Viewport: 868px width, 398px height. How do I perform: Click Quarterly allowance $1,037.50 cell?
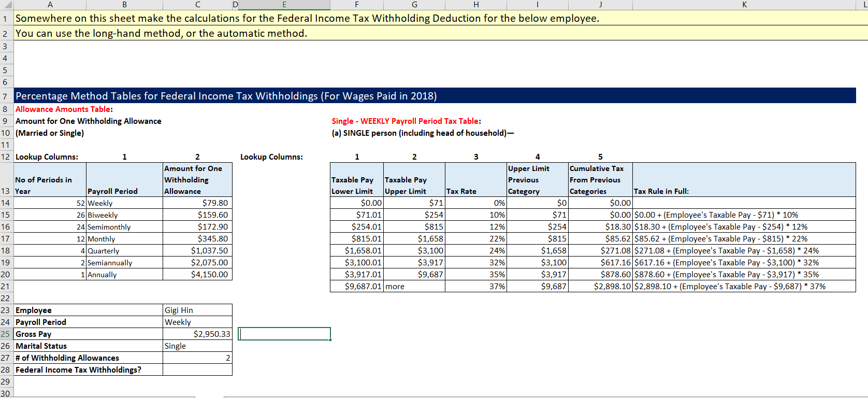197,250
